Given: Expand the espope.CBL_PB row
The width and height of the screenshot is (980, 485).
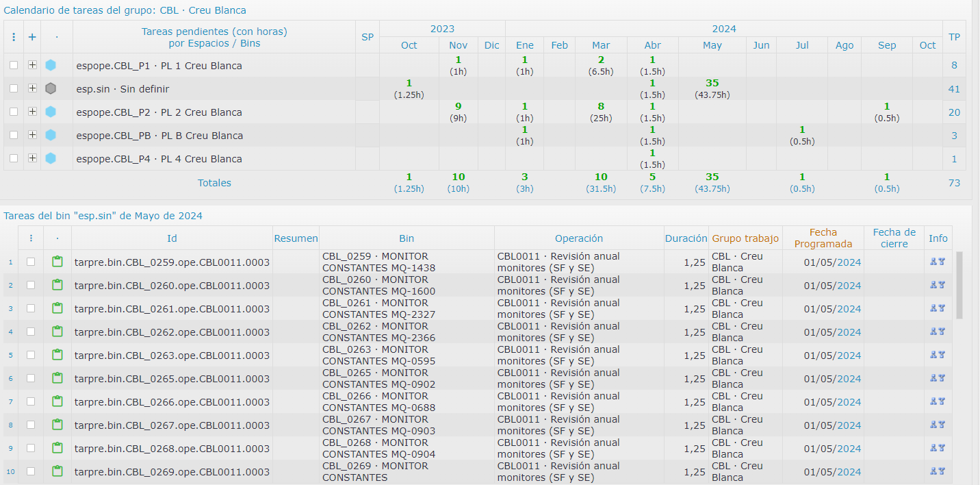Looking at the screenshot, I should tap(32, 135).
